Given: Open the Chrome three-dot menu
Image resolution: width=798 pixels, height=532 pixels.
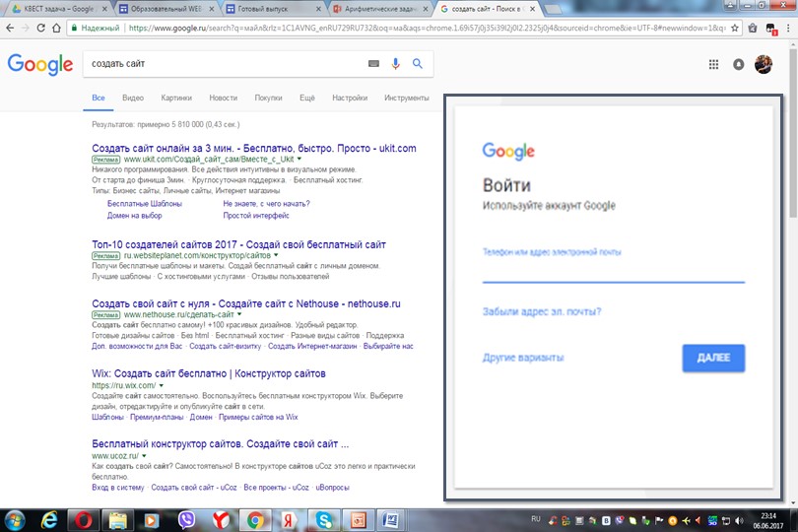Looking at the screenshot, I should 788,28.
